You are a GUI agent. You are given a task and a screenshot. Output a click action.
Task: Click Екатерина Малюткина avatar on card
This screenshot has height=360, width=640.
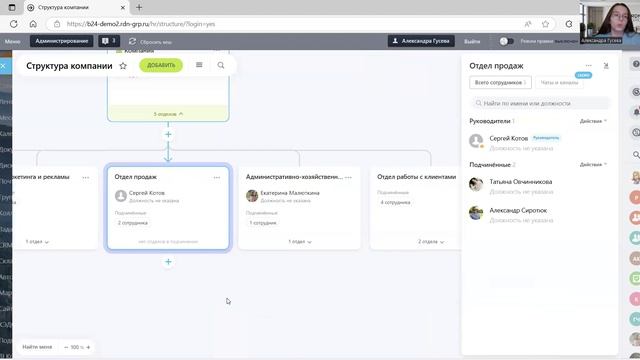[x=252, y=196]
